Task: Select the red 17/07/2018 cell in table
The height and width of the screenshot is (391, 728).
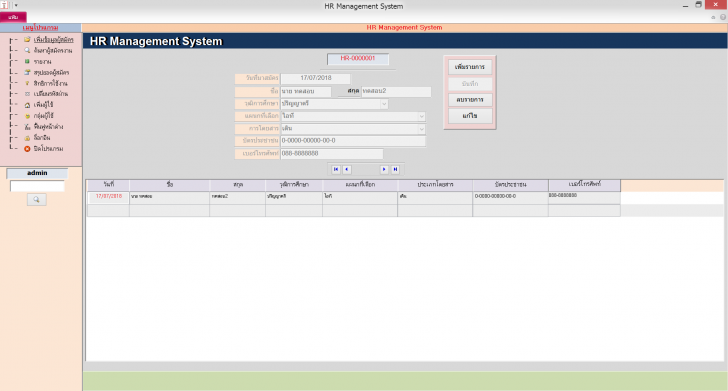Action: (109, 197)
